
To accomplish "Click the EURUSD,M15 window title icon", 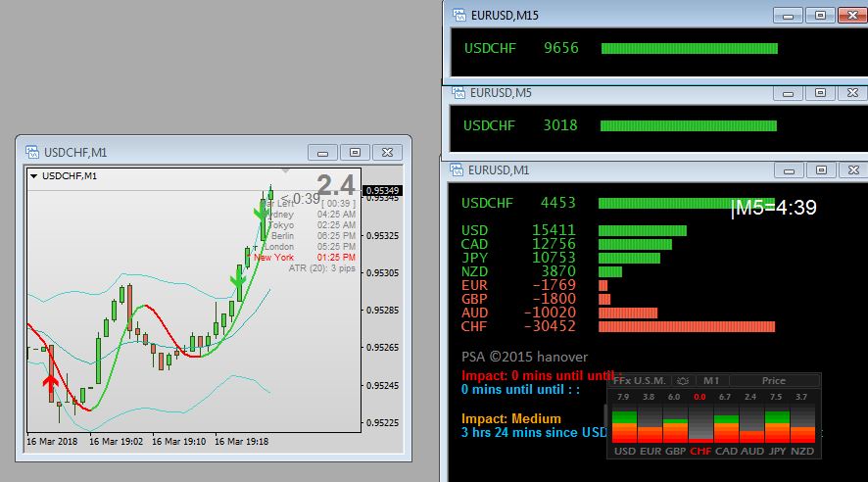I will 459,15.
